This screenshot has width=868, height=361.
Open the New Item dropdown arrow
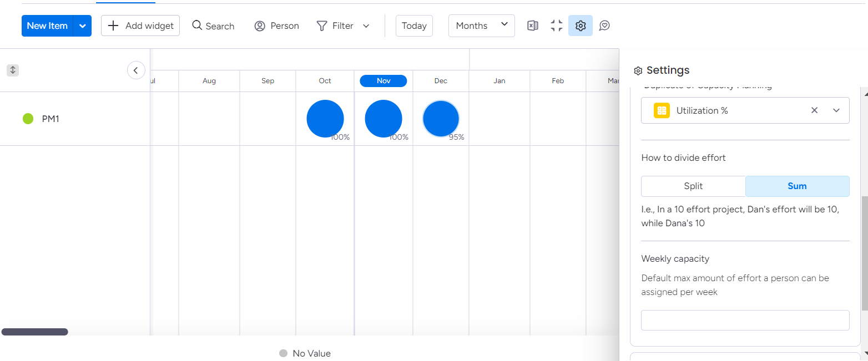pos(83,26)
